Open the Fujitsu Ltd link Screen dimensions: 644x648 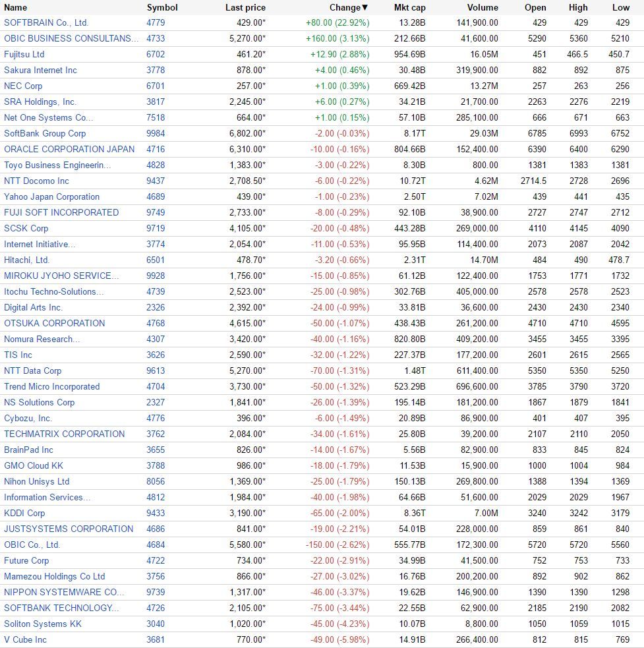pyautogui.click(x=24, y=54)
